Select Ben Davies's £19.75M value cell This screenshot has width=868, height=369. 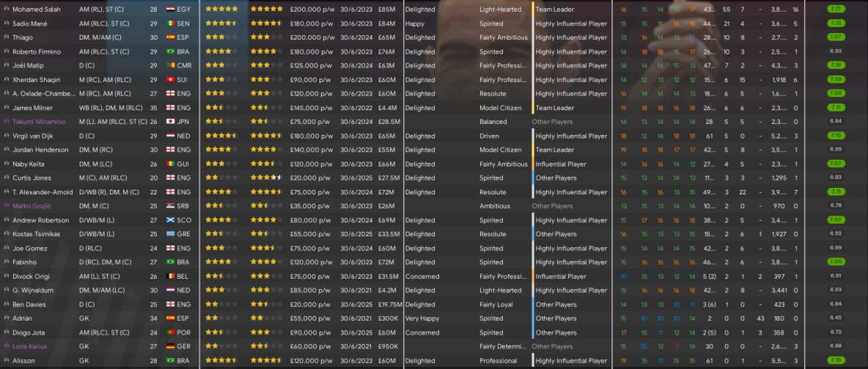390,304
